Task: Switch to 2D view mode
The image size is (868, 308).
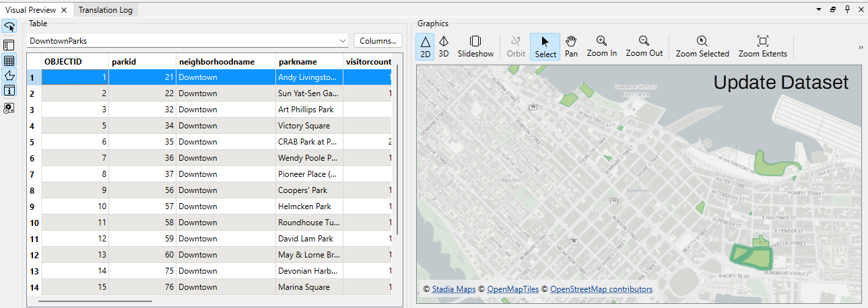Action: pos(426,46)
